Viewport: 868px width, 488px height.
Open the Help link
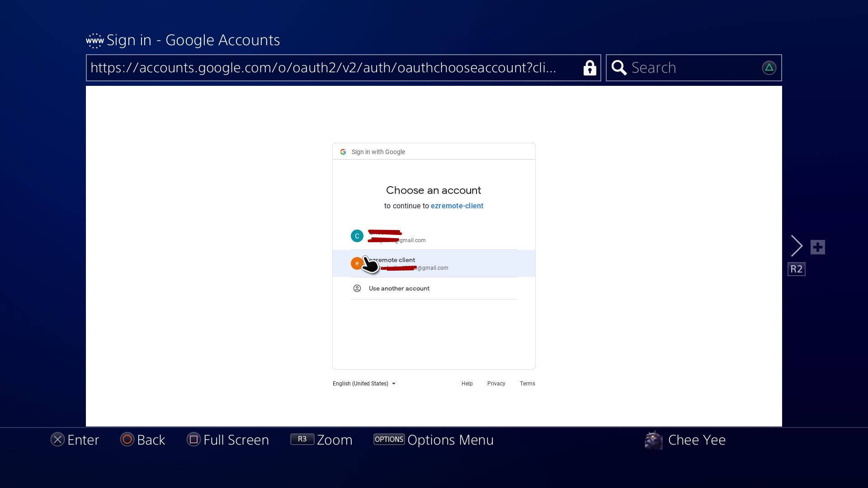click(x=467, y=384)
